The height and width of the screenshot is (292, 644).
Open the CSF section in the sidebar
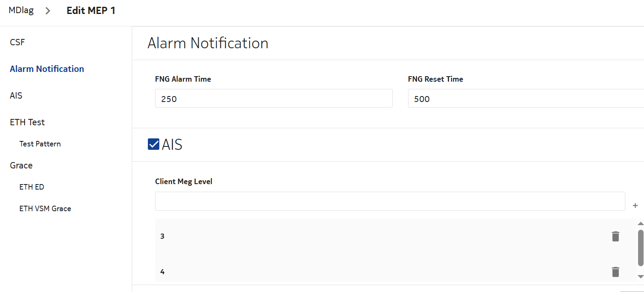(x=17, y=42)
